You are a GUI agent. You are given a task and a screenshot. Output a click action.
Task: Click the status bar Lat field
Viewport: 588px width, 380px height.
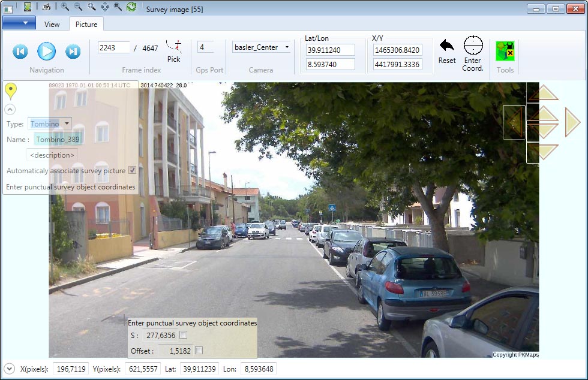coord(199,369)
